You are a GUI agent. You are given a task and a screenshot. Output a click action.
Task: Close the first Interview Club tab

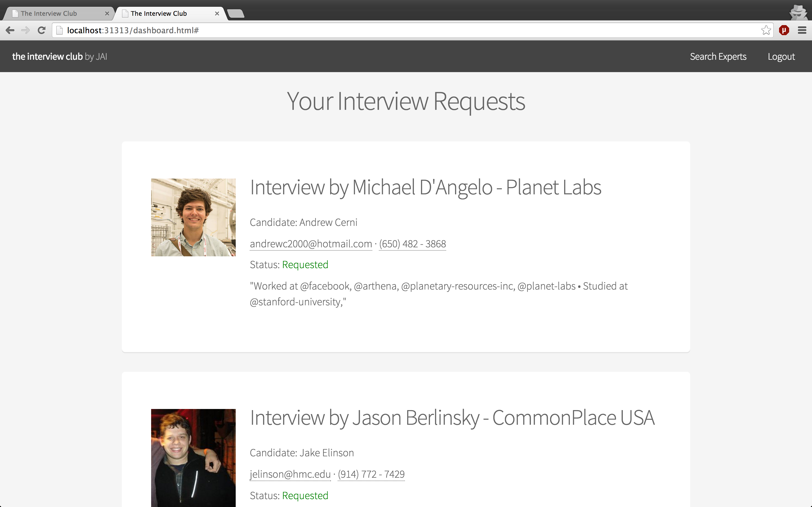[107, 14]
